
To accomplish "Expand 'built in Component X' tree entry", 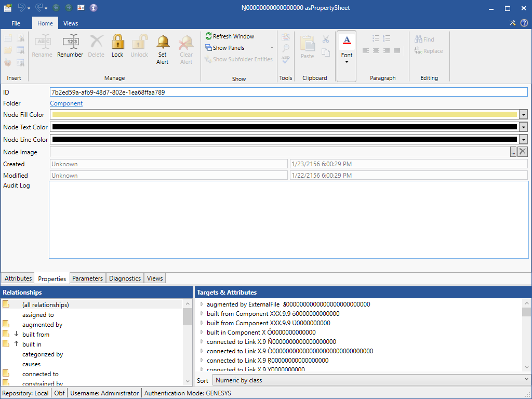I will [x=202, y=332].
